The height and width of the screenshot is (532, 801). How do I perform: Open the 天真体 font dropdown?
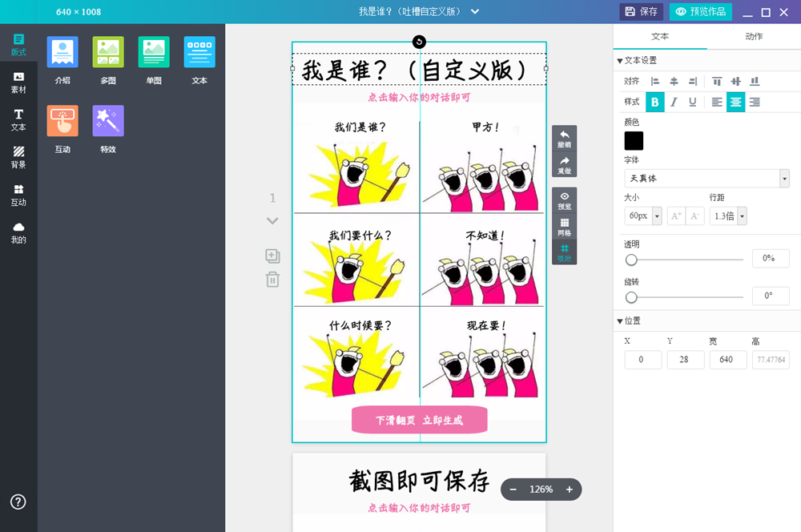coord(706,178)
